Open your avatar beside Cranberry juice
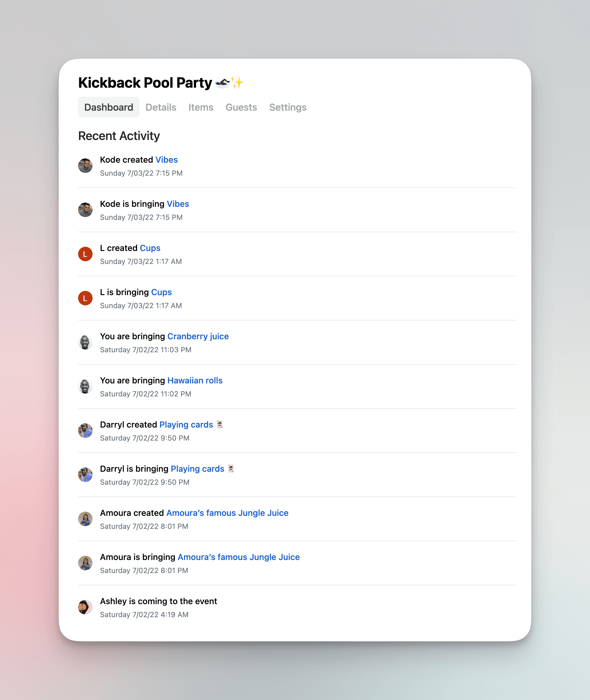590x700 pixels. tap(85, 342)
